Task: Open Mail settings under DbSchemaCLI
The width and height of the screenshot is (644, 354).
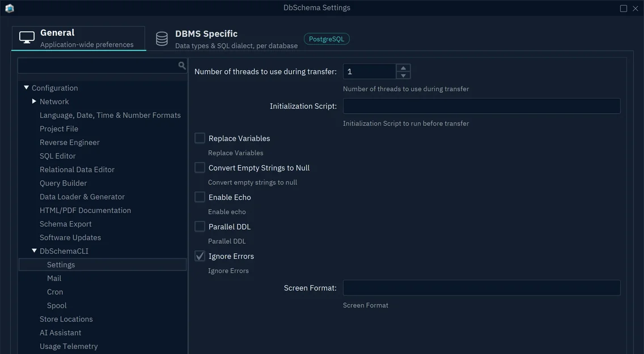Action: (54, 278)
